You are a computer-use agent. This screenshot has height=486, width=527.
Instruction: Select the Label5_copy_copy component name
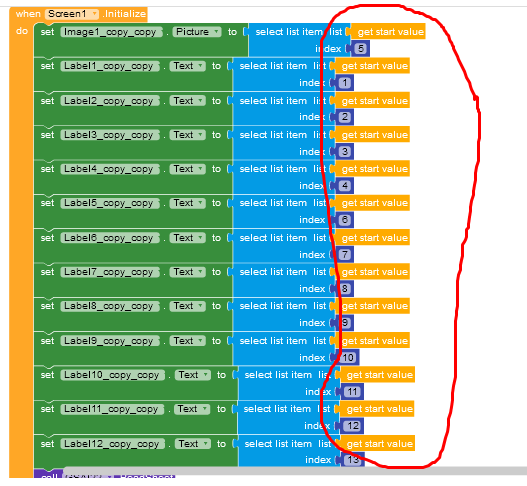[x=110, y=203]
